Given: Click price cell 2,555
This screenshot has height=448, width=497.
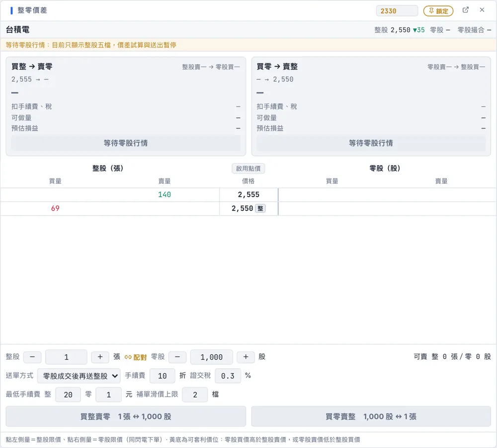Looking at the screenshot, I should 248,195.
